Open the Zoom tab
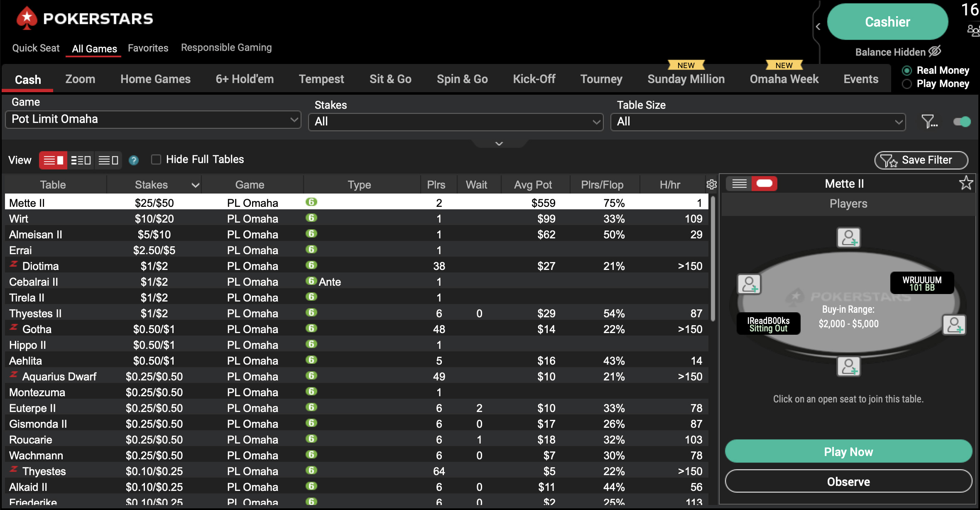Viewport: 980px width, 510px height. pos(80,79)
